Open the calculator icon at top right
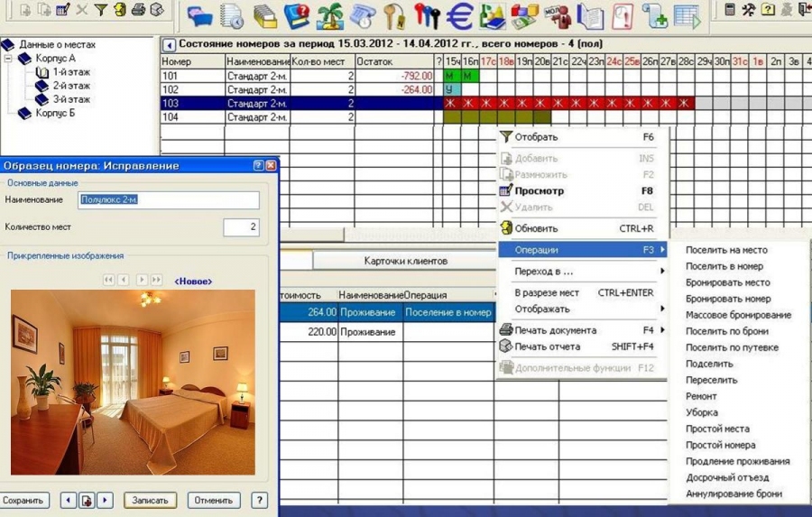Screen dimensions: 812x517 click(x=730, y=9)
